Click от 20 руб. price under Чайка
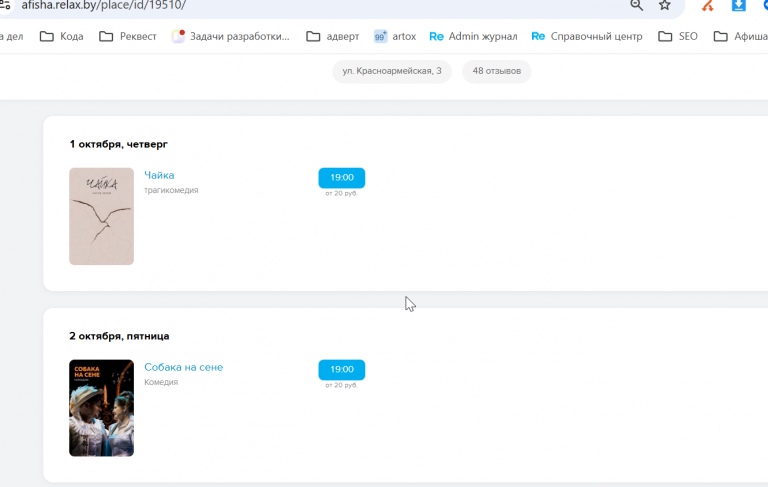Screen dimensions: 768x487 pos(341,194)
